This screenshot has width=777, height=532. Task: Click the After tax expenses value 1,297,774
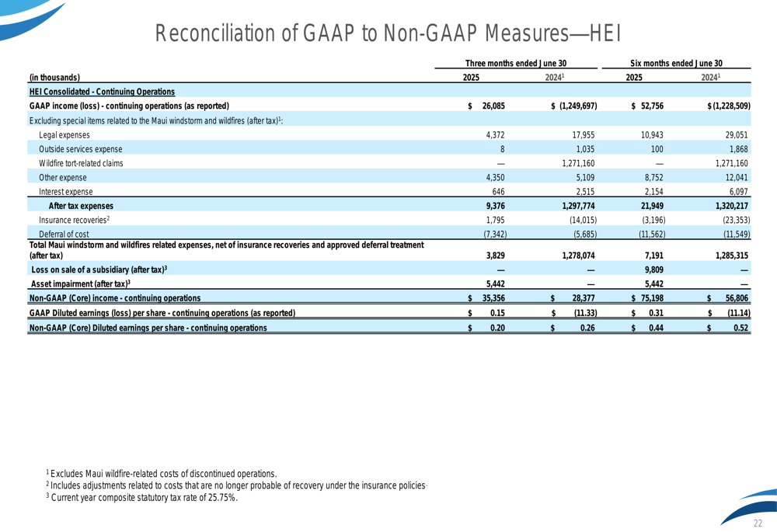click(578, 206)
